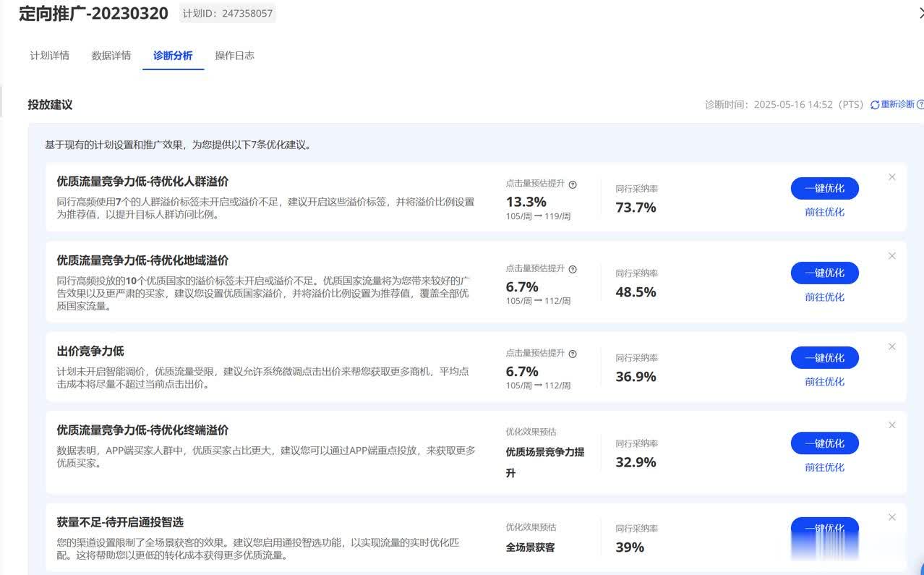Click the 投放建议 section heading
The height and width of the screenshot is (575, 924).
pyautogui.click(x=50, y=104)
